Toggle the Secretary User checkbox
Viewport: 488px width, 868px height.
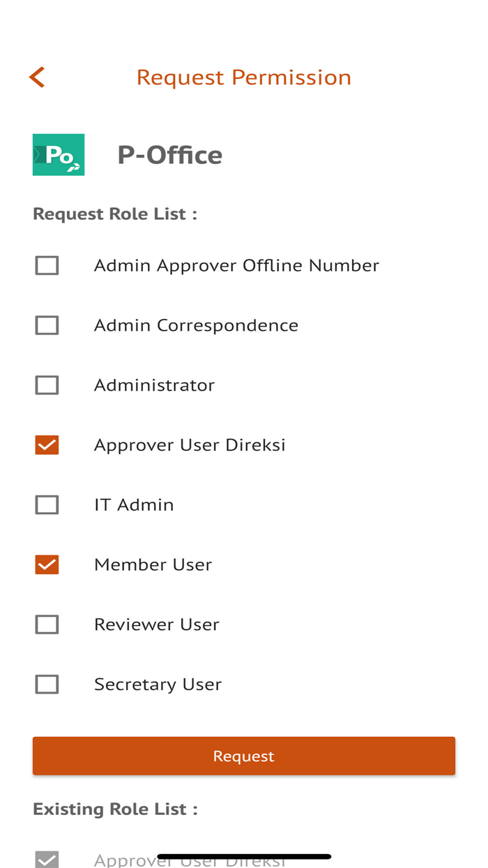47,684
